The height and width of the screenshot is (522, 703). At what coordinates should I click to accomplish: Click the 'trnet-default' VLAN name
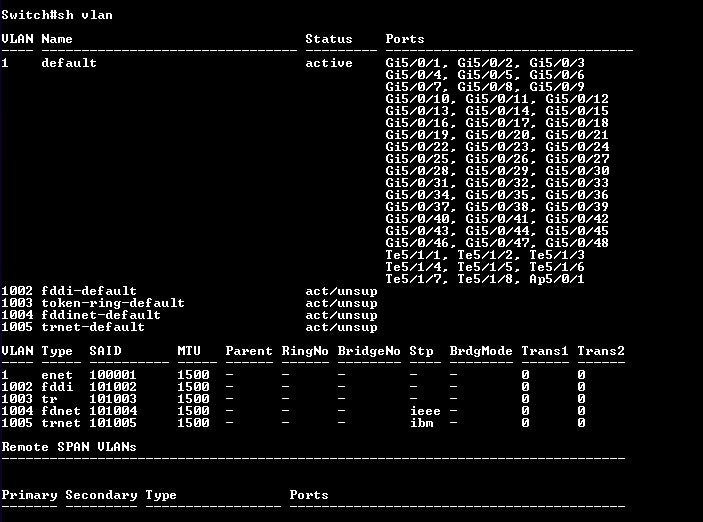(x=93, y=327)
